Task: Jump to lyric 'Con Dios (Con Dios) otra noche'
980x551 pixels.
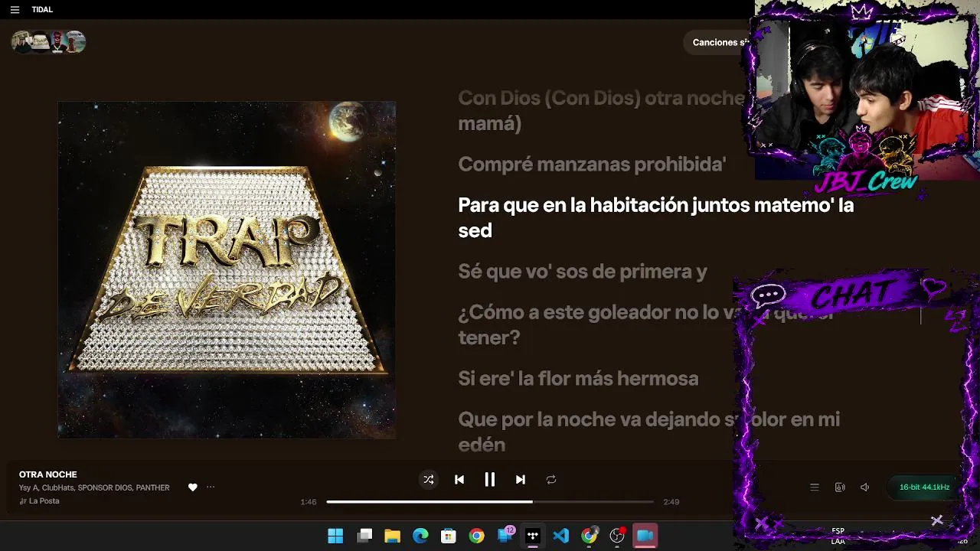Action: [601, 111]
